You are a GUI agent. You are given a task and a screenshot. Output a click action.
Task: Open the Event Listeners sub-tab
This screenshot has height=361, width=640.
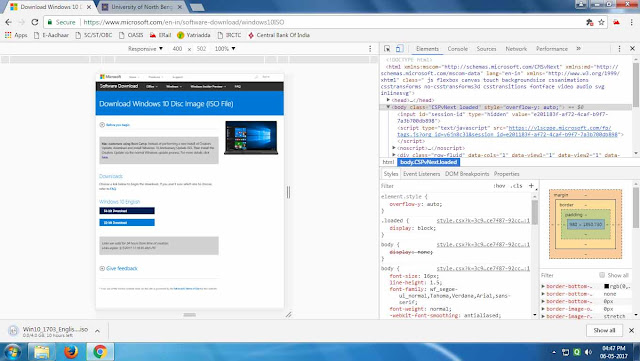421,174
